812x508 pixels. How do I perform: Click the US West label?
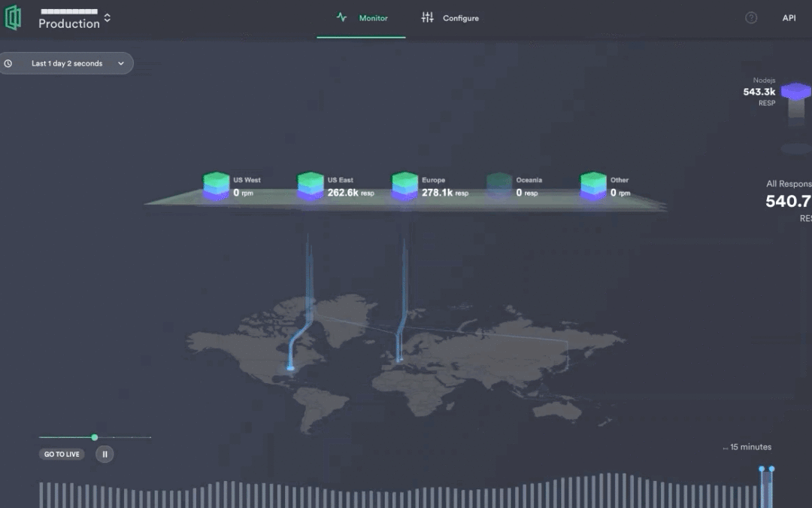[247, 180]
